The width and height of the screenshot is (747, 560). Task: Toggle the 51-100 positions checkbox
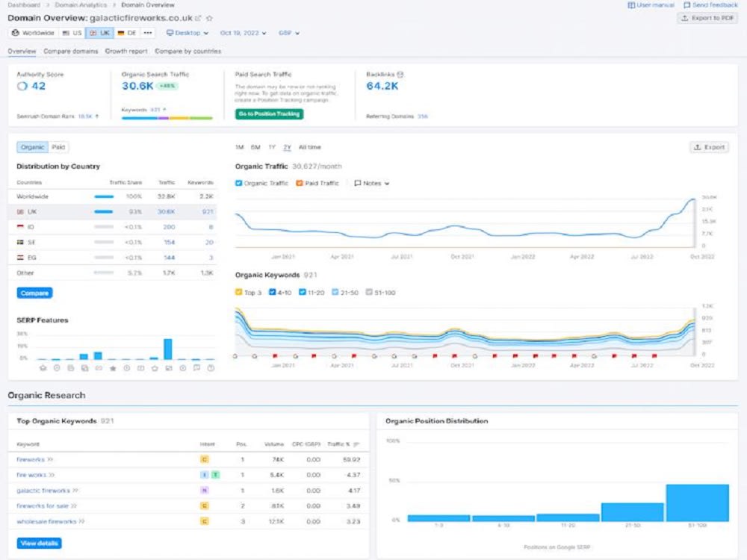click(x=369, y=293)
